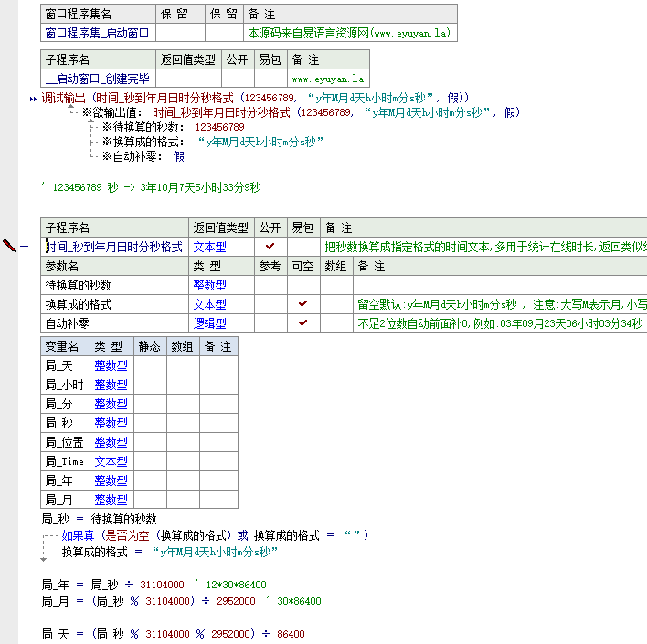647x644 pixels.
Task: Select local variable 局_Time
Action: pos(64,461)
